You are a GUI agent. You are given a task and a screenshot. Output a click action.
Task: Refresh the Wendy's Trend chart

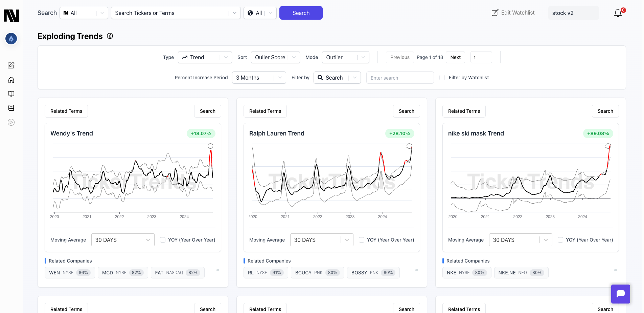coord(210,146)
